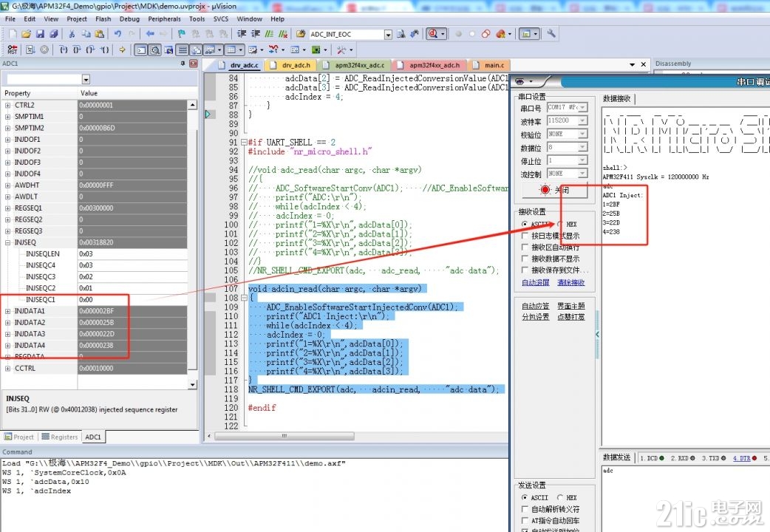Select ASCII radio in receive settings (接收设置)
The image size is (770, 532).
[525, 224]
